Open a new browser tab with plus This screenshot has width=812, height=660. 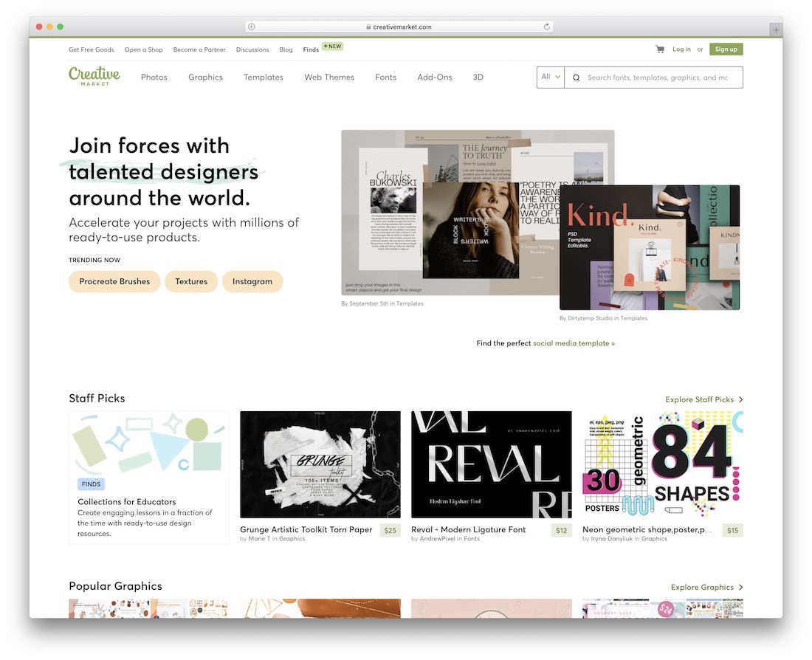pyautogui.click(x=776, y=30)
